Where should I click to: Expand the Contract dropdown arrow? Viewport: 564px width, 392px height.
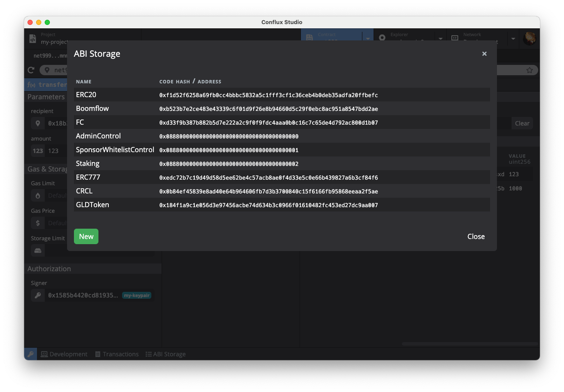tap(368, 39)
